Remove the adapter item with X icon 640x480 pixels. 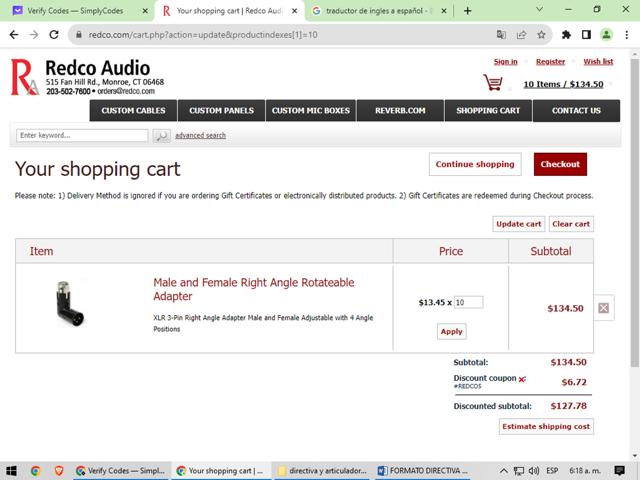click(x=603, y=308)
